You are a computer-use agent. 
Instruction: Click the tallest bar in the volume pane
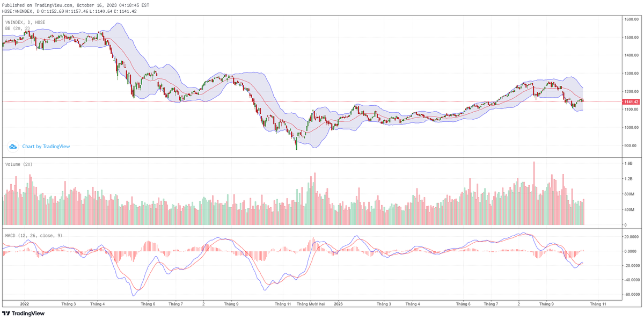coord(534,193)
